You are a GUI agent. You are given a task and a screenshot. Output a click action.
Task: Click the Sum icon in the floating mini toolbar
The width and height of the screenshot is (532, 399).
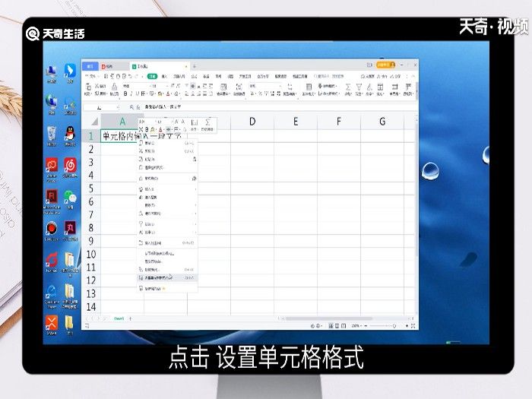point(207,124)
